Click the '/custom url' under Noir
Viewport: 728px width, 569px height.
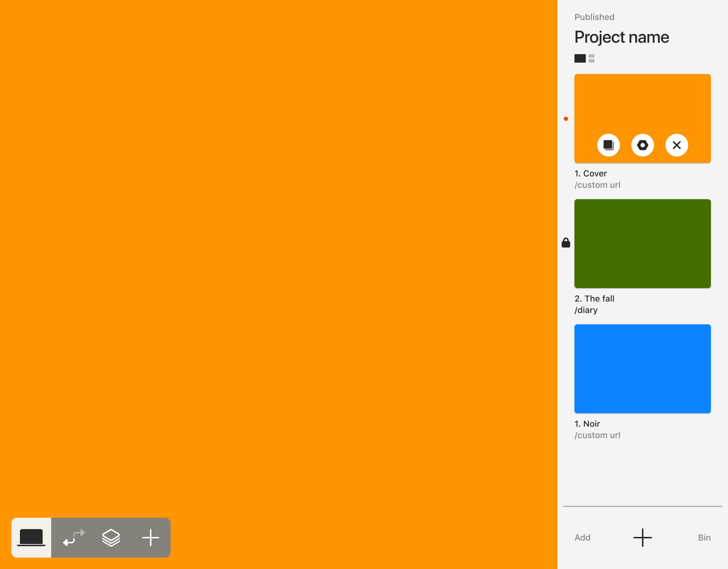[597, 435]
